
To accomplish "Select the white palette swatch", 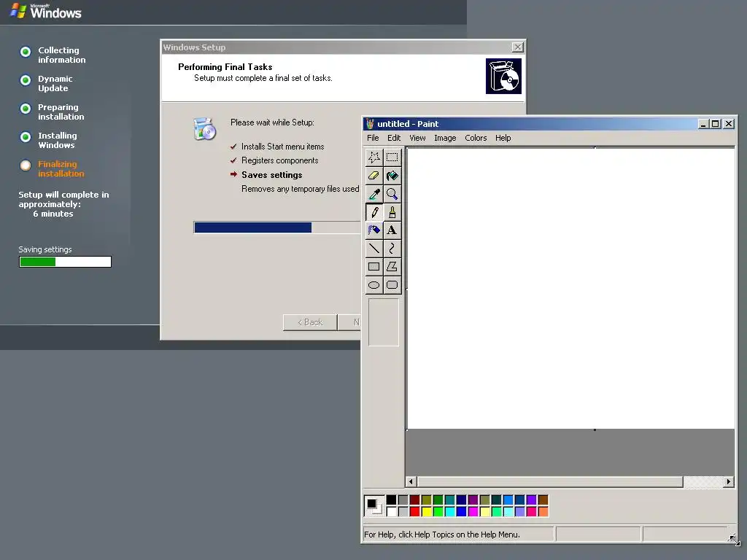I will [x=392, y=511].
